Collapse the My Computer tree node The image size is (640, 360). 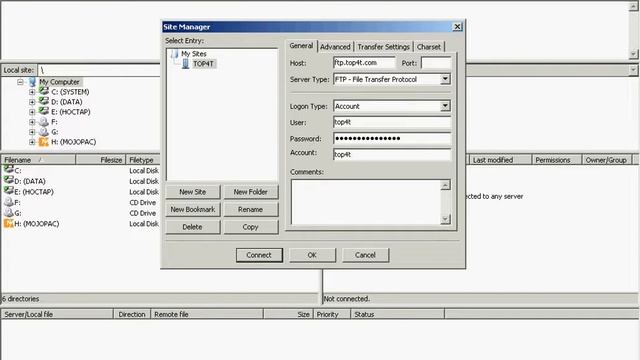click(x=20, y=82)
